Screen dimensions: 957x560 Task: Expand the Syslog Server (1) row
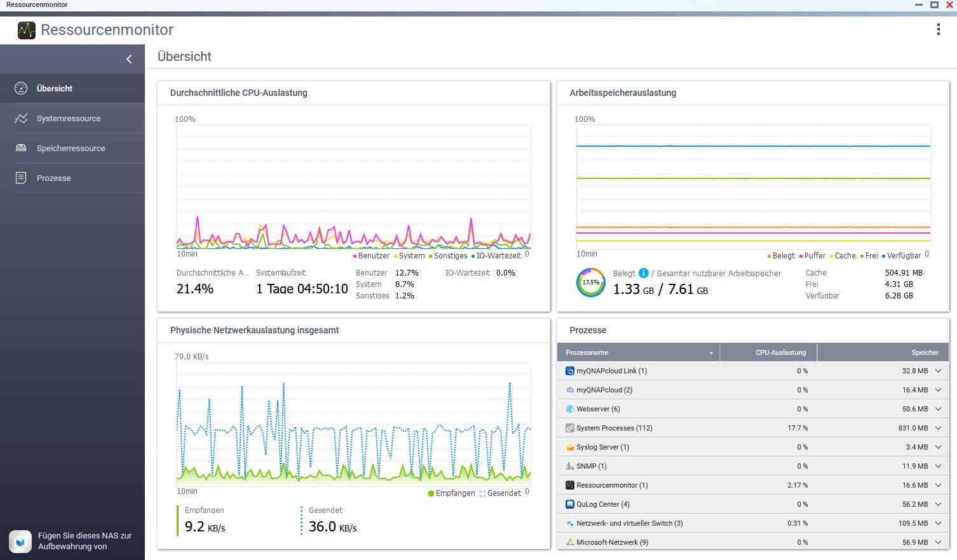click(938, 447)
